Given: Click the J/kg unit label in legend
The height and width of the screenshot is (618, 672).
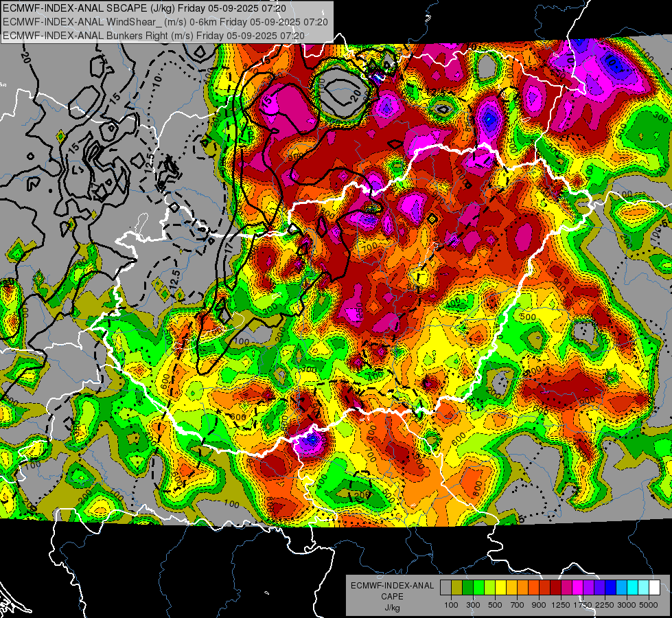Looking at the screenshot, I should tap(393, 608).
